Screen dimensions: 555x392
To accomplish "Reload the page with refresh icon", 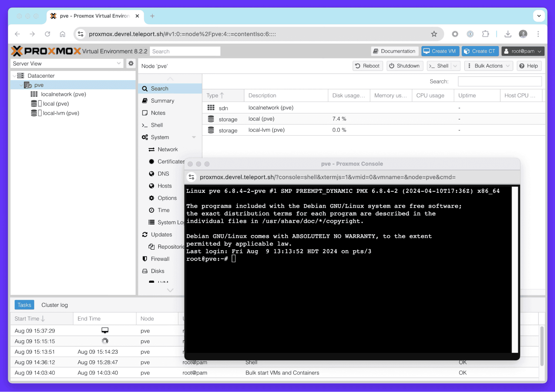I will [x=47, y=34].
